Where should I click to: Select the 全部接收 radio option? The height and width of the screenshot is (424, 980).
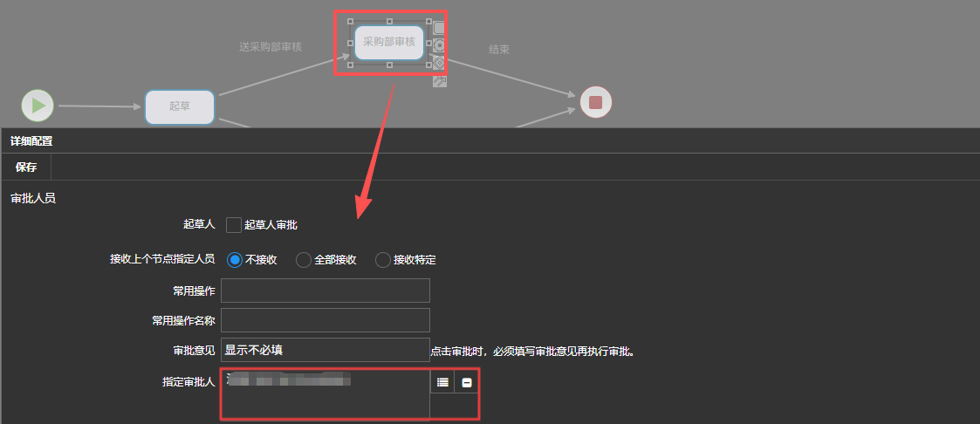304,260
